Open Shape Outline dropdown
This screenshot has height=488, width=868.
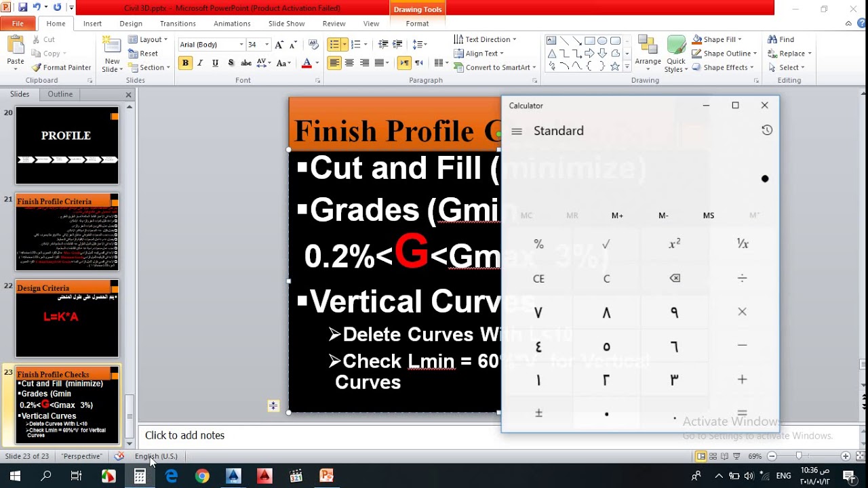click(724, 54)
